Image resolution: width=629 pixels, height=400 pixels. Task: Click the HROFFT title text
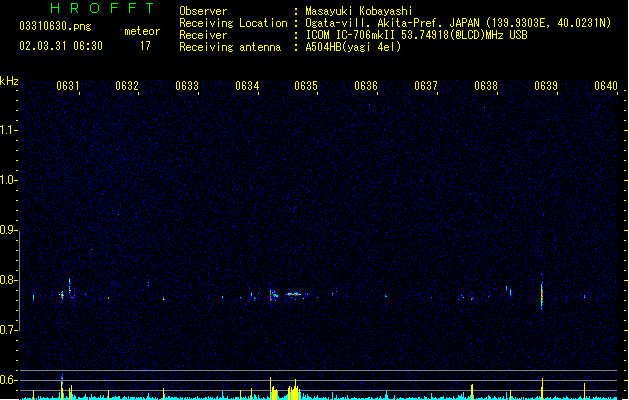(x=102, y=8)
